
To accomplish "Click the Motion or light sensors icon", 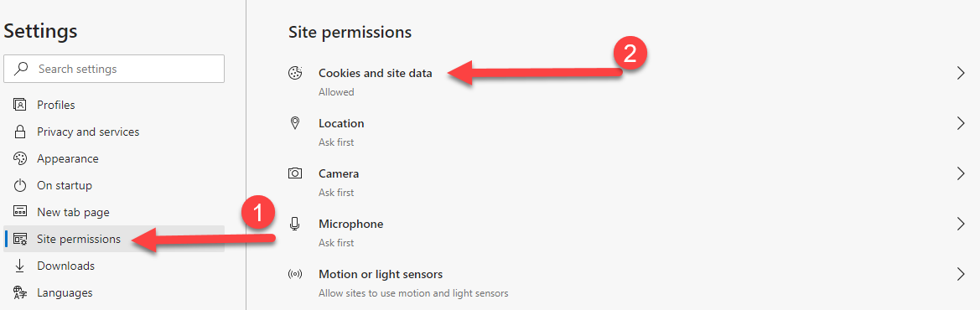I will [295, 274].
